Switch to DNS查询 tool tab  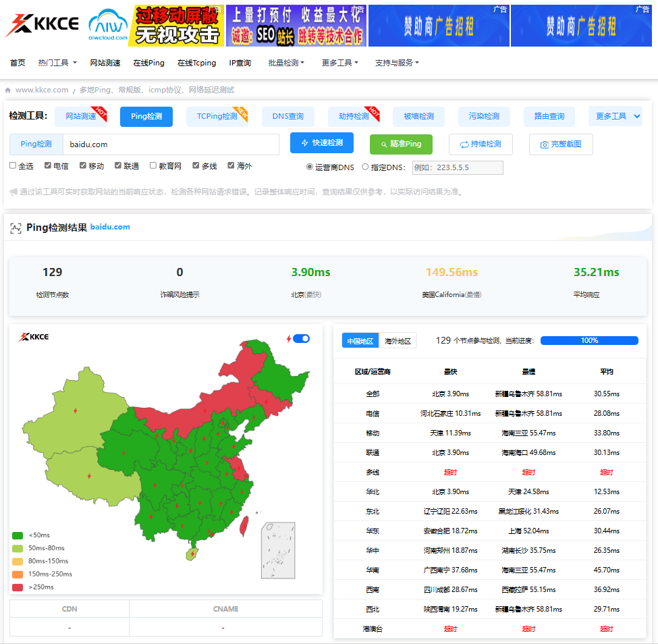288,116
